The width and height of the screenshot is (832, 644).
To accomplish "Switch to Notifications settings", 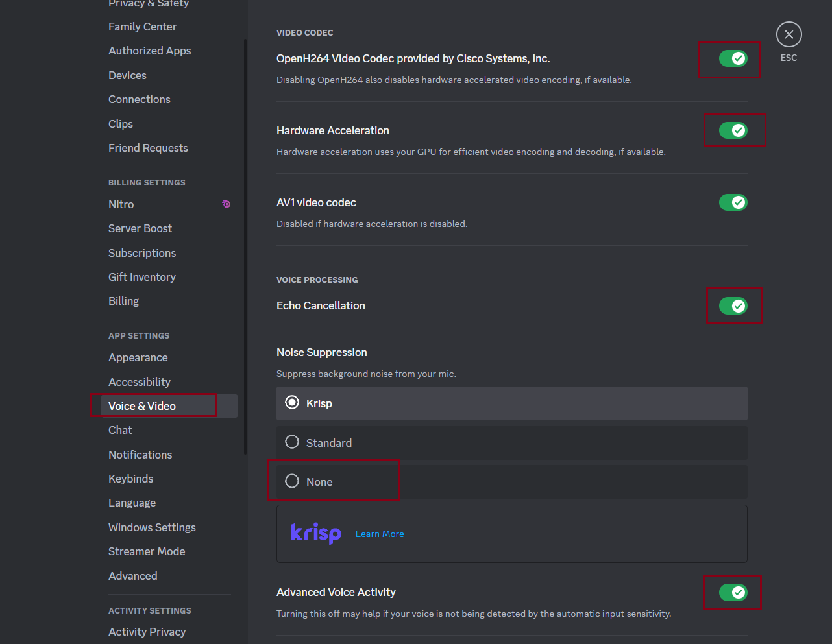I will pyautogui.click(x=140, y=455).
